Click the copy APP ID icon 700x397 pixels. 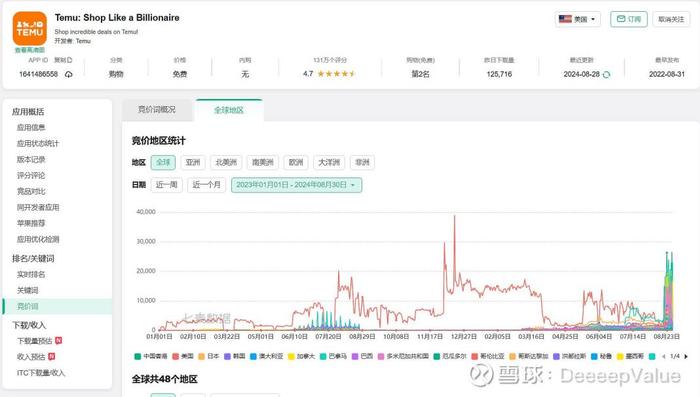coord(69,60)
